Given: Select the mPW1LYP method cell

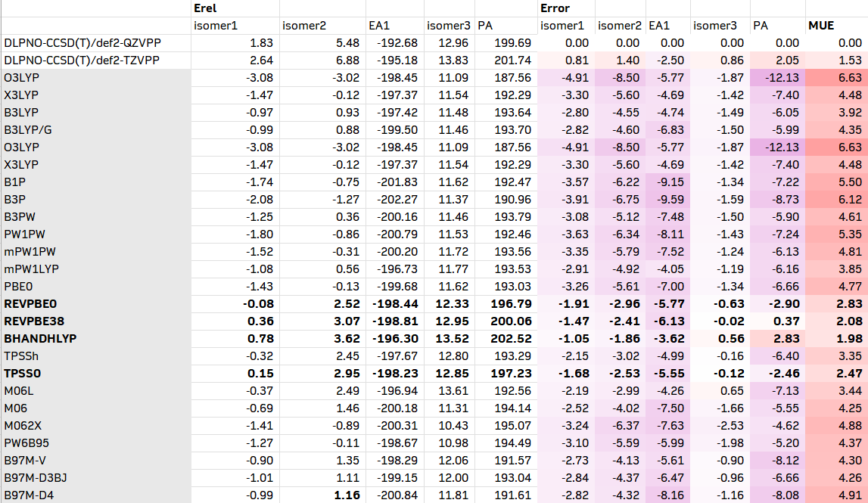Looking at the screenshot, I should [31, 269].
